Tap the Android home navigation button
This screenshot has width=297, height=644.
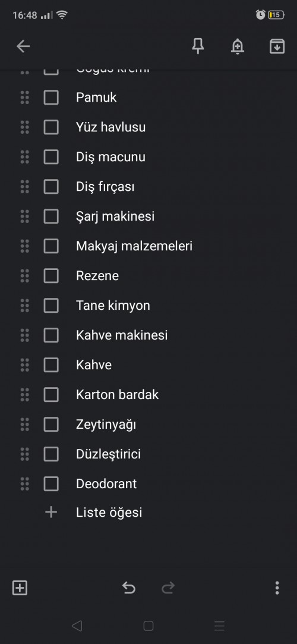pyautogui.click(x=148, y=626)
